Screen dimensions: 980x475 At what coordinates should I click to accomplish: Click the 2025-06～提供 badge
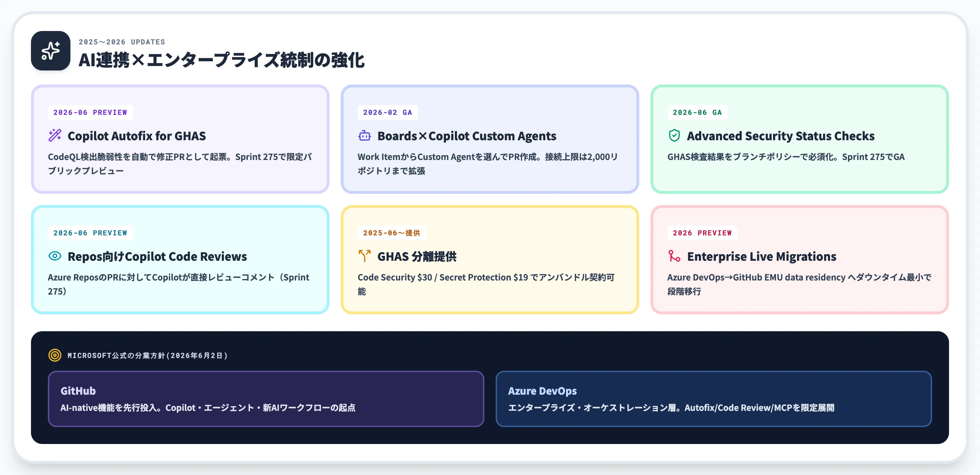(392, 233)
